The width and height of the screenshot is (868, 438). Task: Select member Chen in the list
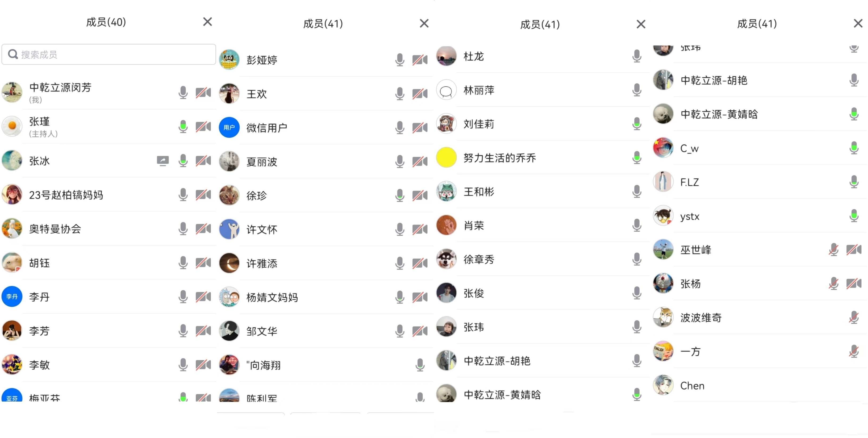(x=692, y=385)
